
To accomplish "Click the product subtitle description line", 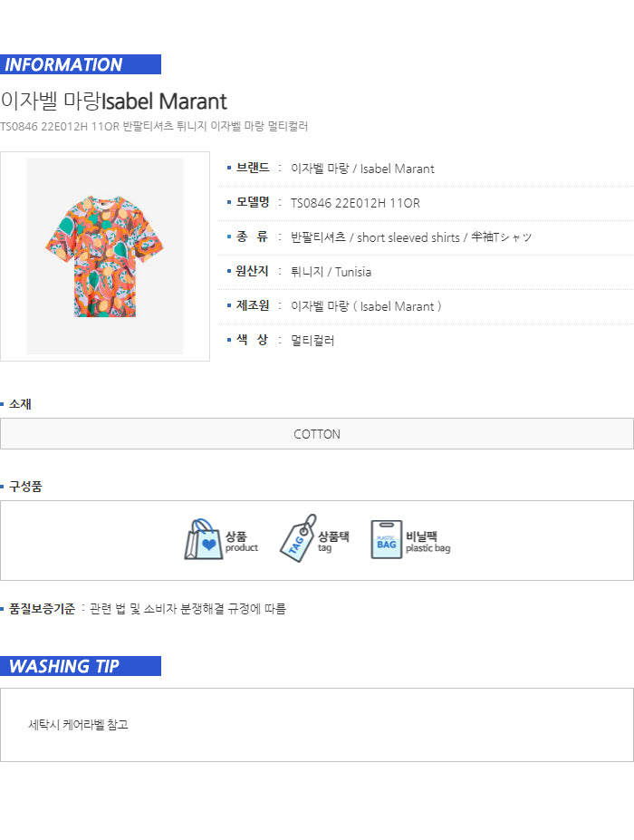I will click(x=154, y=126).
